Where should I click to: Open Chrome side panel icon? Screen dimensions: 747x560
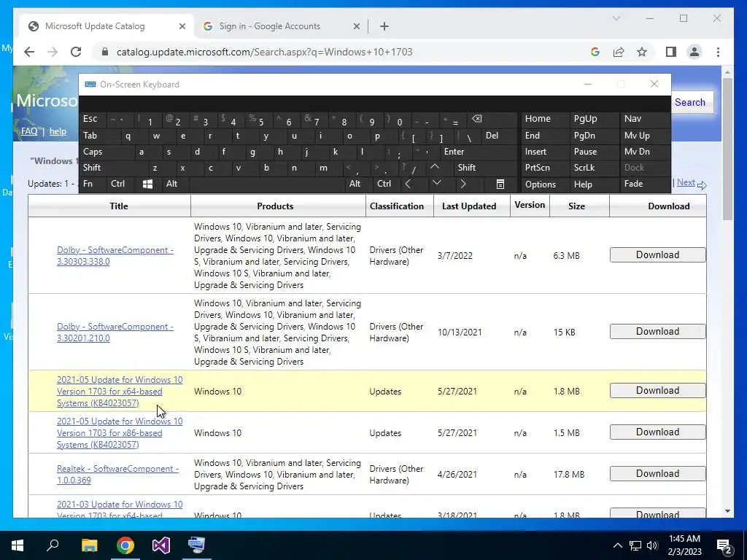tap(671, 52)
